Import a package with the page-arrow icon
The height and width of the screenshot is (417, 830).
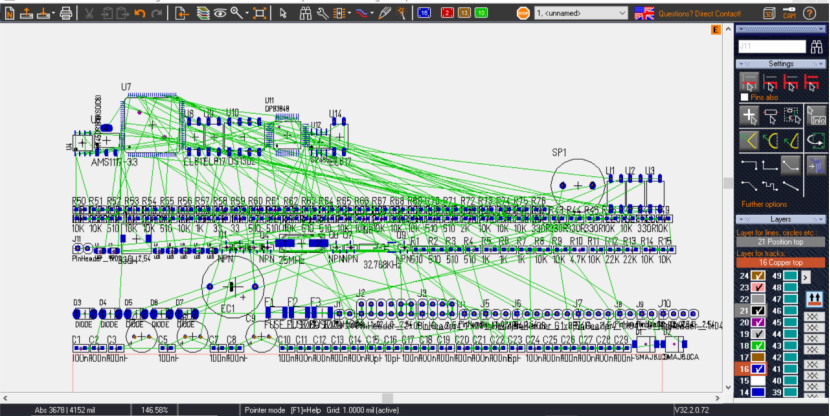[x=182, y=13]
